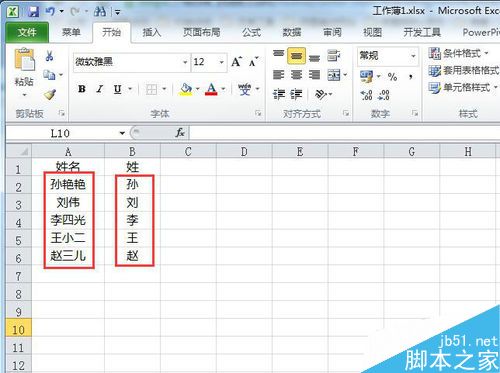Toggle top align
Viewport: 500px width, 373px height.
pyautogui.click(x=279, y=55)
